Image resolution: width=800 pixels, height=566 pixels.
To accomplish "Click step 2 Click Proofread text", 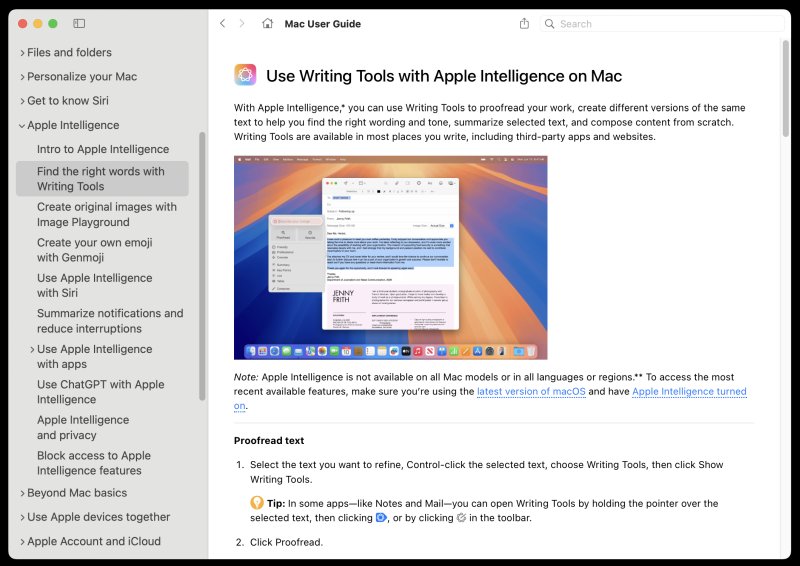I will (x=286, y=542).
